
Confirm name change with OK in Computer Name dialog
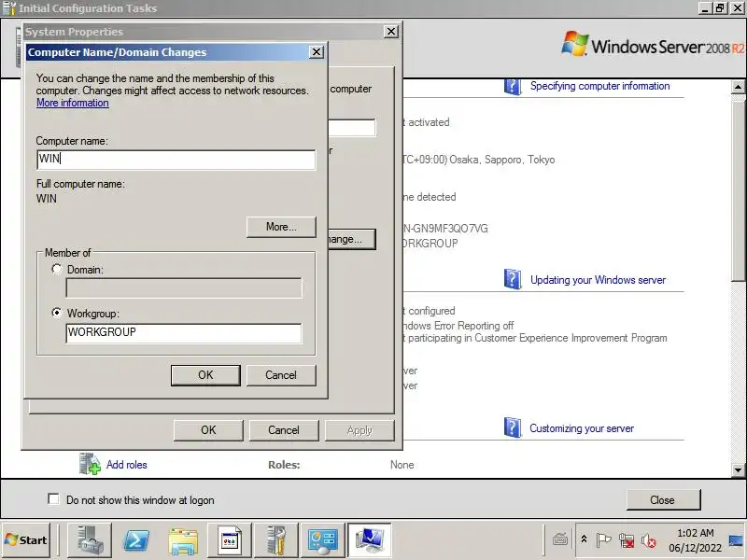coord(205,375)
